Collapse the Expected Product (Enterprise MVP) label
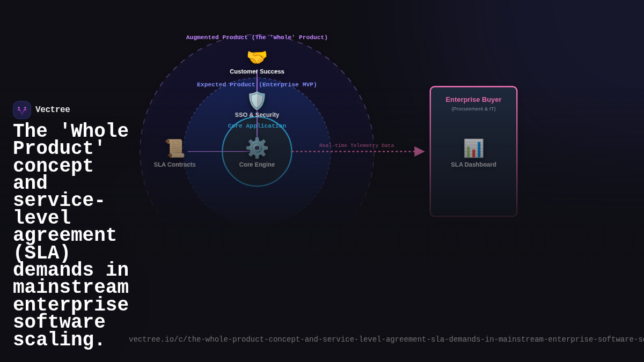This screenshot has height=362, width=644. (x=257, y=84)
